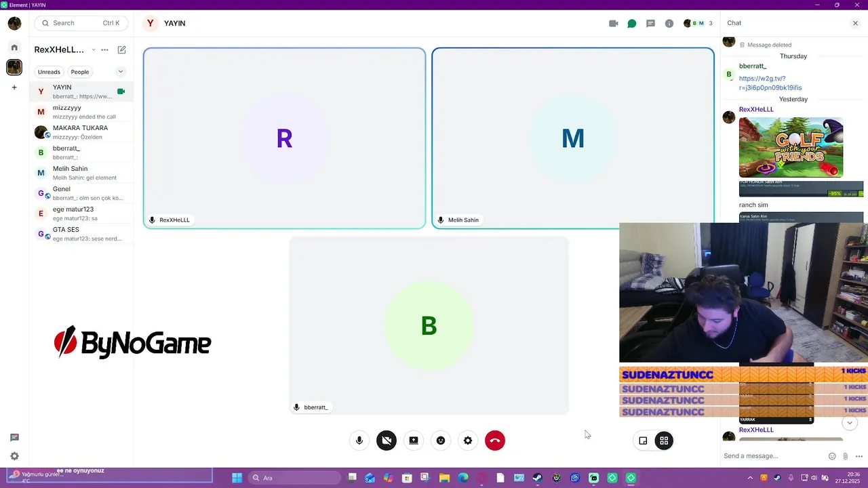Image resolution: width=868 pixels, height=488 pixels.
Task: Open room info icon
Action: 669,23
